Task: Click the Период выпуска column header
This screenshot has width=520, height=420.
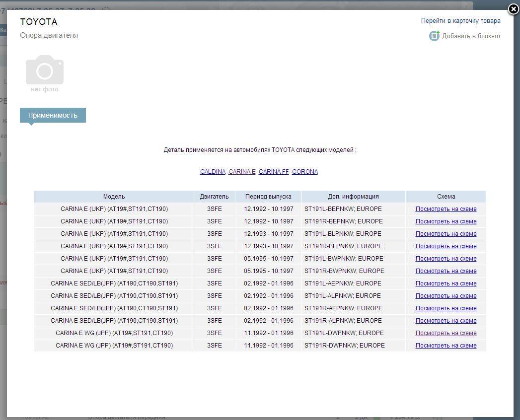Action: [x=268, y=197]
